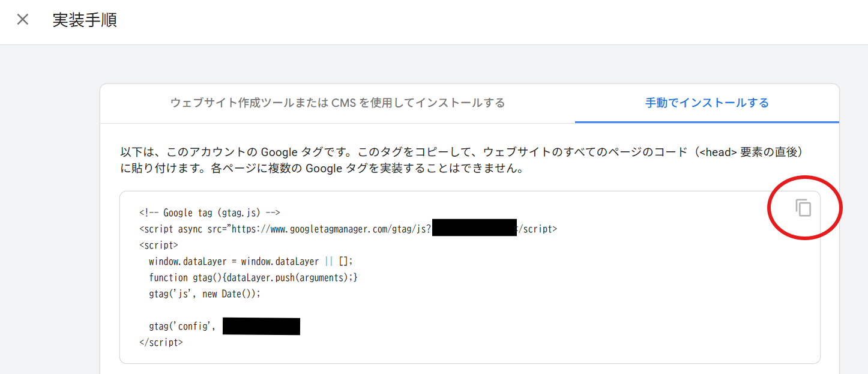Viewport: 868px width, 374px height.
Task: Close the 実装手順 panel
Action: (x=23, y=19)
